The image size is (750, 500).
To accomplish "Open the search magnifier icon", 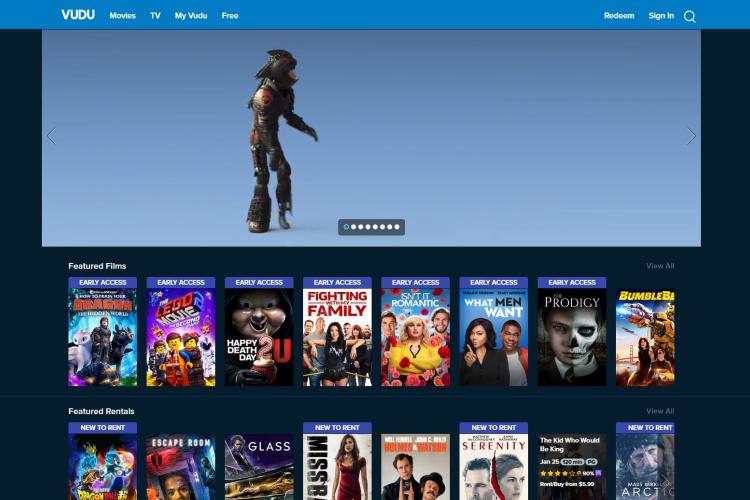I will 689,16.
